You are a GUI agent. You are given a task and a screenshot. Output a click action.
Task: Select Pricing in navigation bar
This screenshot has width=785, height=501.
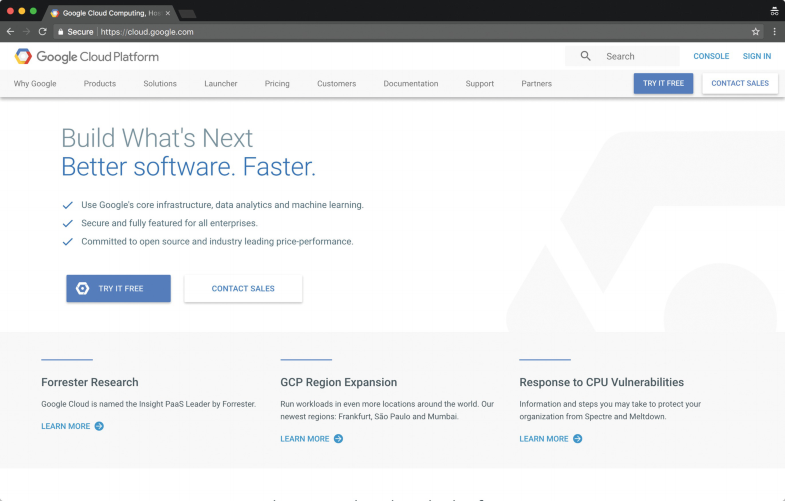tap(277, 84)
